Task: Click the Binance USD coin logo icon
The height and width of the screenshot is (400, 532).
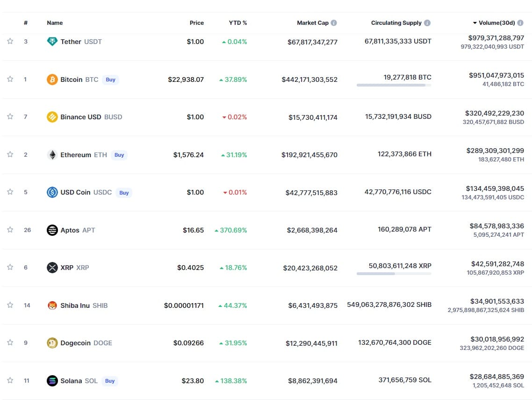Action: click(52, 117)
